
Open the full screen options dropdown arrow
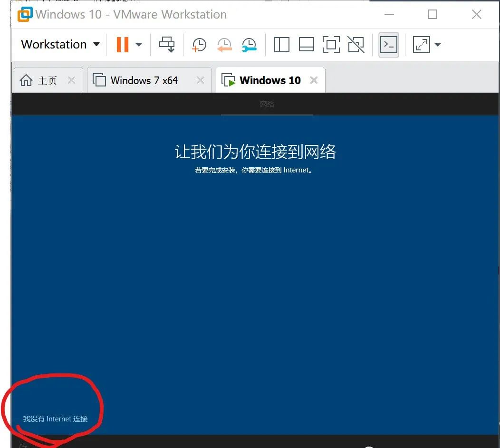click(436, 44)
